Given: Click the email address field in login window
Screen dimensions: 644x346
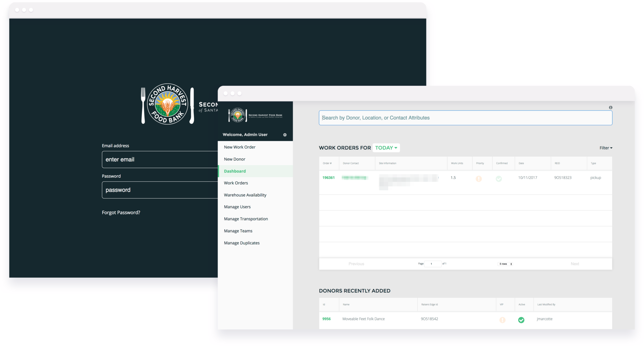Looking at the screenshot, I should click(x=160, y=159).
